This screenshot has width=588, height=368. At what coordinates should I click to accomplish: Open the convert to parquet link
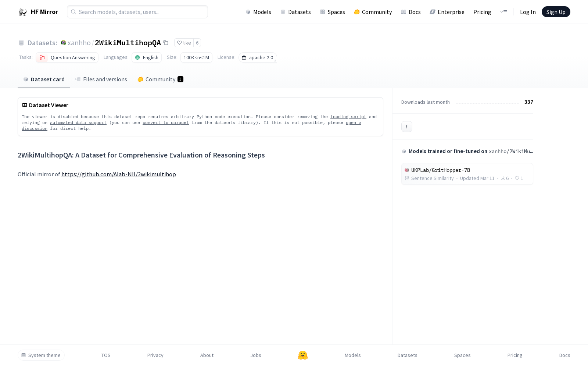[x=166, y=123]
